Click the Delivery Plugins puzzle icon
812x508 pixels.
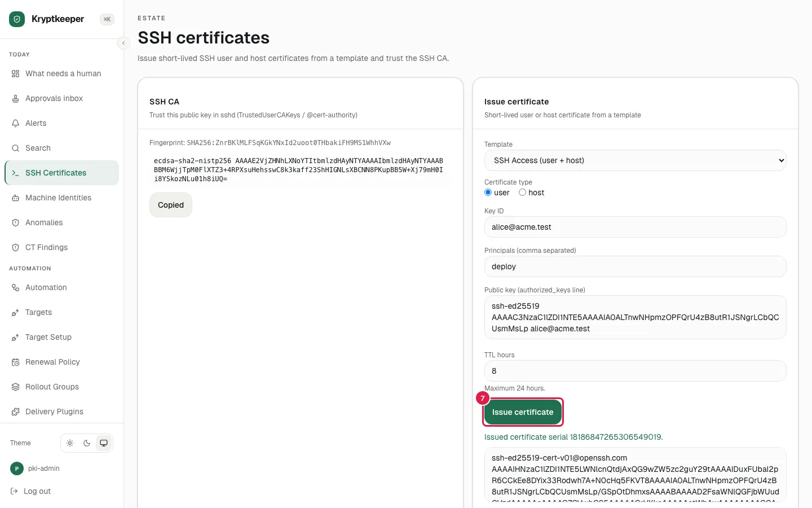coord(15,412)
